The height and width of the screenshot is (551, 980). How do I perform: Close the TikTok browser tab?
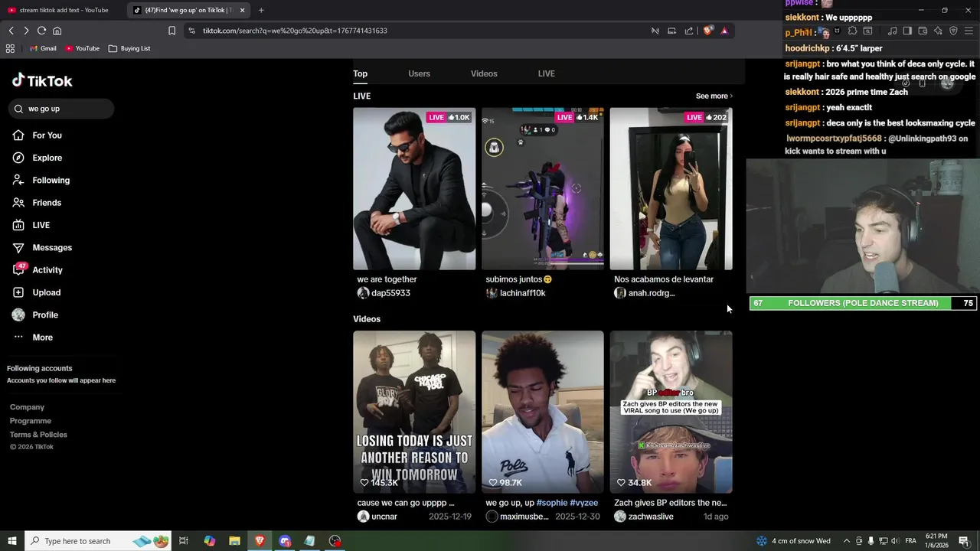tap(243, 10)
